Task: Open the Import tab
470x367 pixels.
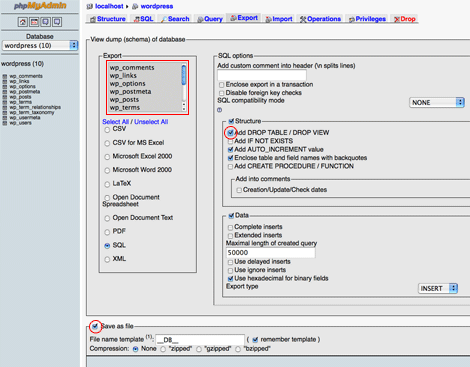Action: pos(279,19)
